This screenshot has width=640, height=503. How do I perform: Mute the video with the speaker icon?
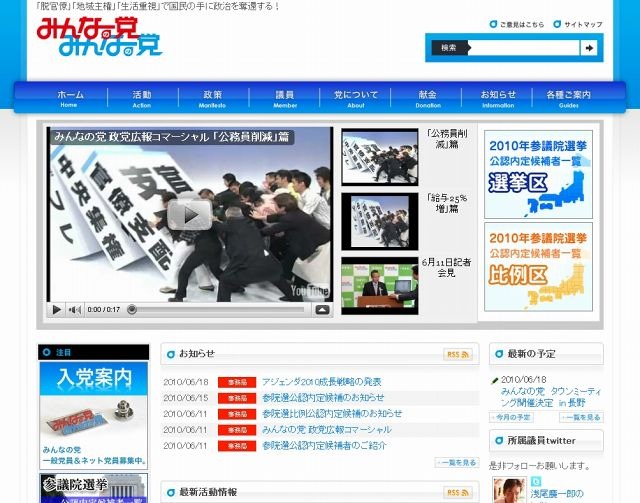click(74, 310)
